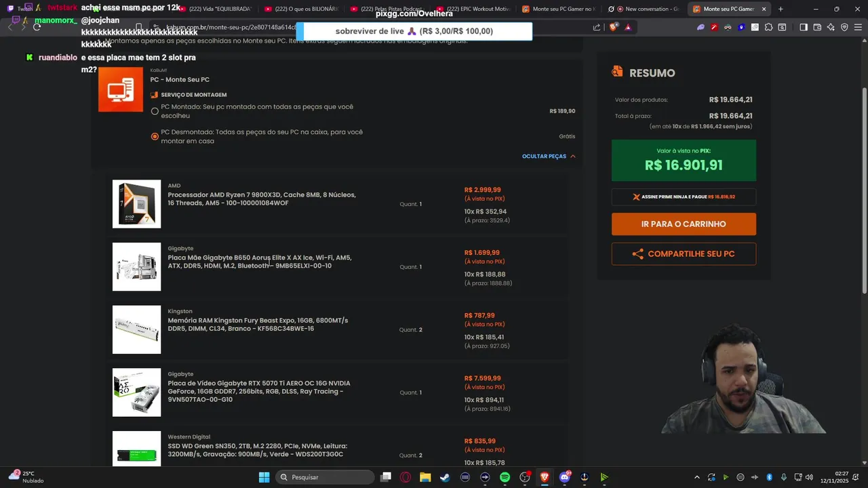Click the Gigabyte motherboard thumbnail

coord(136,267)
